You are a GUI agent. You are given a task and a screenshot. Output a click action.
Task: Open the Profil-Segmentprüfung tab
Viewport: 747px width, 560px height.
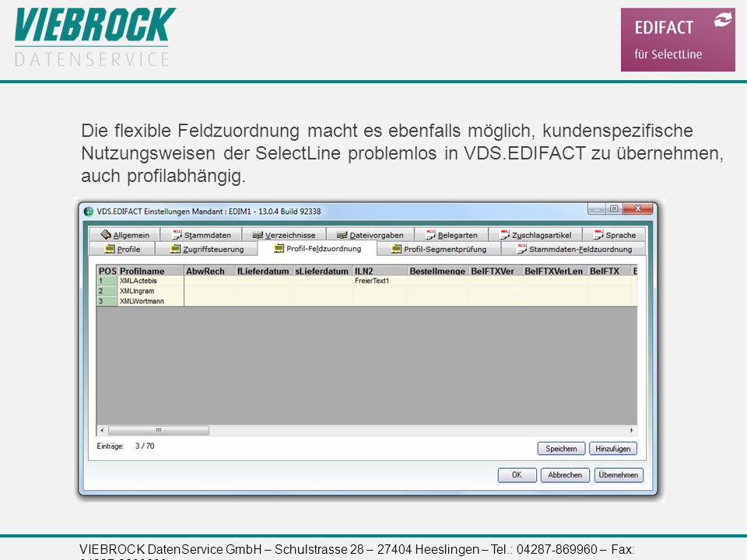coord(439,249)
